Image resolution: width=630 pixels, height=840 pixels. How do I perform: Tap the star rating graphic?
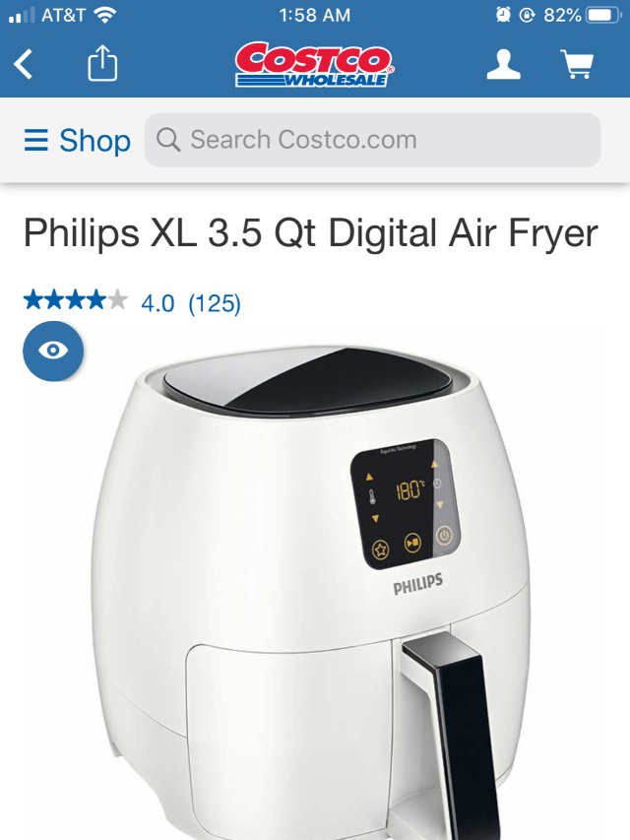[x=76, y=300]
